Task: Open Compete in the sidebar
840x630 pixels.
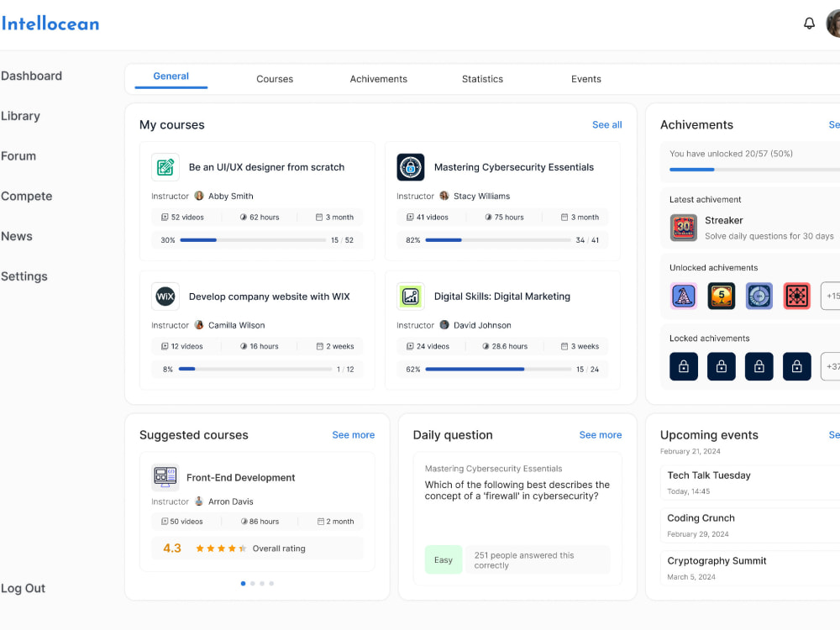Action: pyautogui.click(x=26, y=196)
